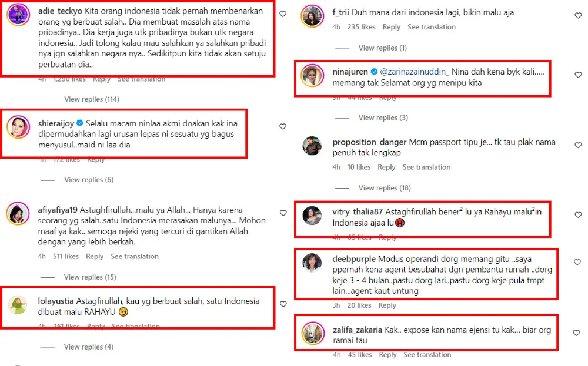Viewport: 588px width, 366px height.
Task: Like zalifa_zakaria's comment
Action: [577, 333]
